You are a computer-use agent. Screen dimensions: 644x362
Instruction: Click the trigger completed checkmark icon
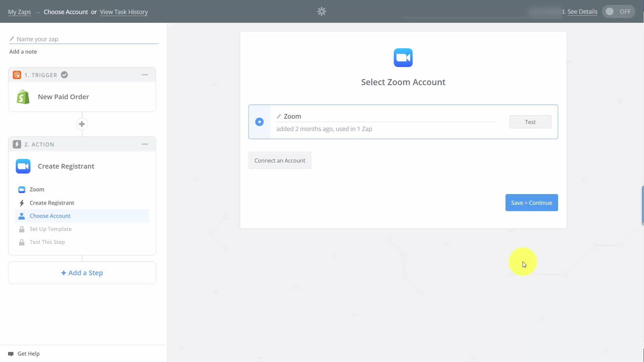[64, 75]
